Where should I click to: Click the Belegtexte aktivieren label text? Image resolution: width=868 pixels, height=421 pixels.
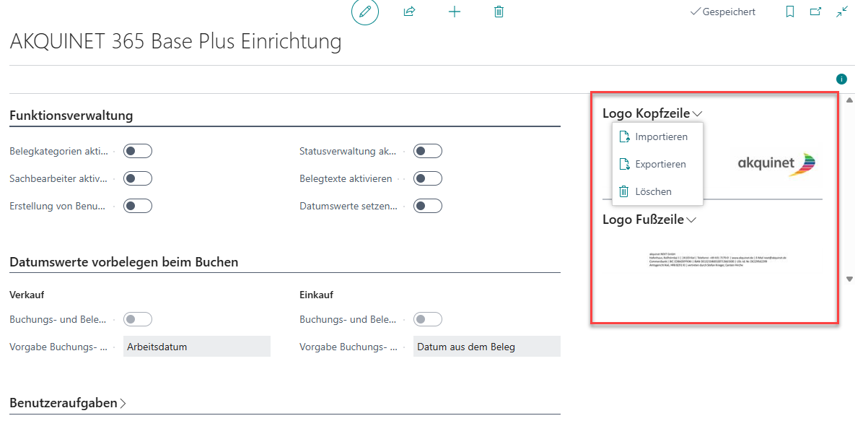coord(346,178)
